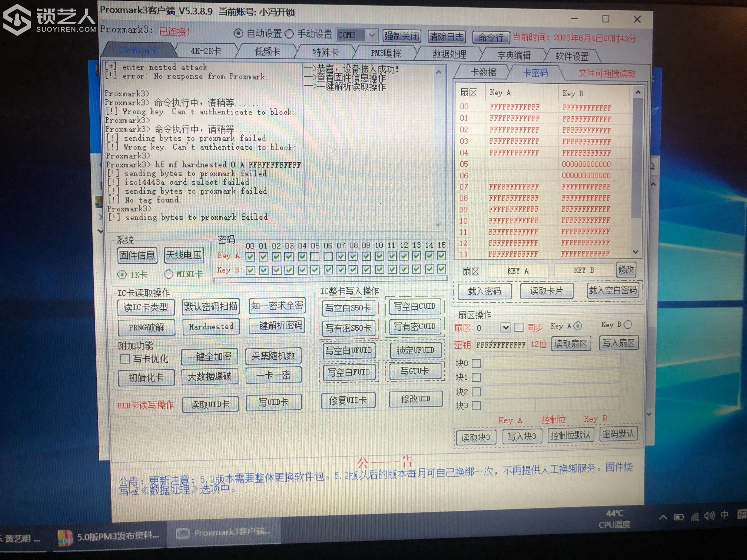The image size is (747, 560).
Task: Tick the 块0 checkbox
Action: click(477, 363)
